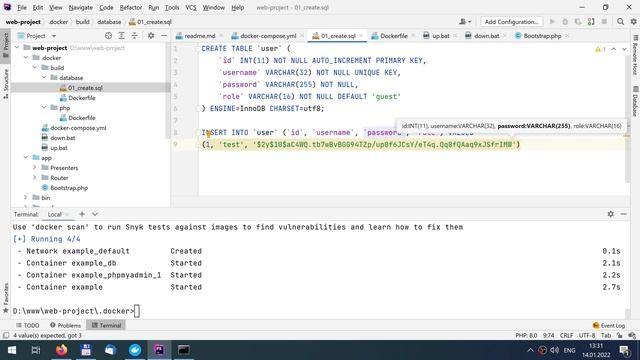The image size is (640, 360).
Task: Collapse the .docker folder
Action: (26, 58)
